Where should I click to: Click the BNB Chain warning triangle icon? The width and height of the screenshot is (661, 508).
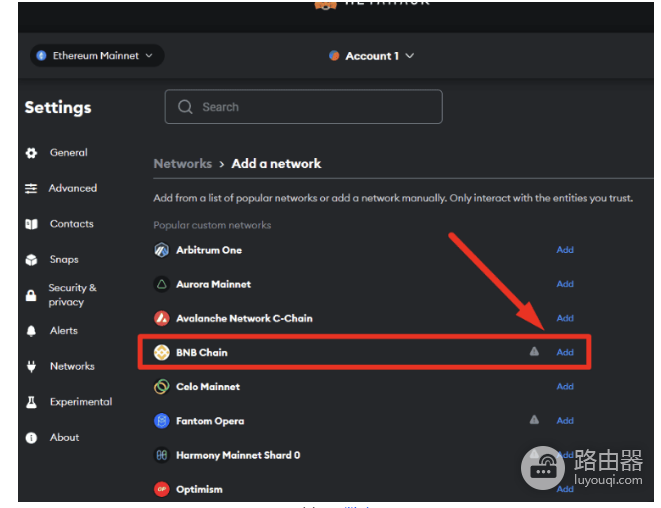(534, 351)
